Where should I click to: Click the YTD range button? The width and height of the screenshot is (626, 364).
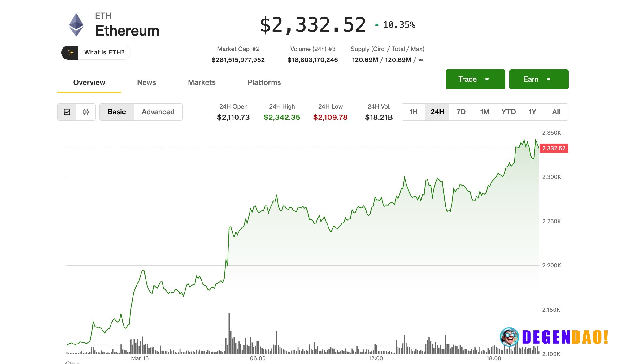point(508,112)
